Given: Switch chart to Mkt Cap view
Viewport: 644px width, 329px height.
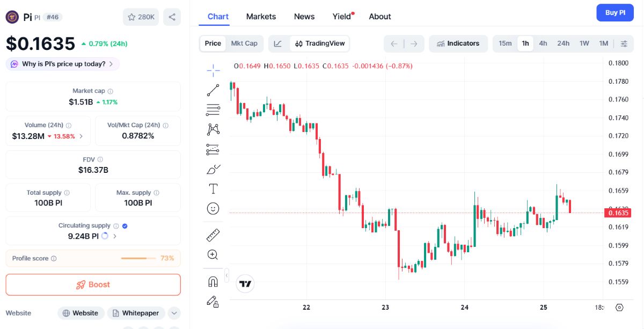Looking at the screenshot, I should (244, 43).
